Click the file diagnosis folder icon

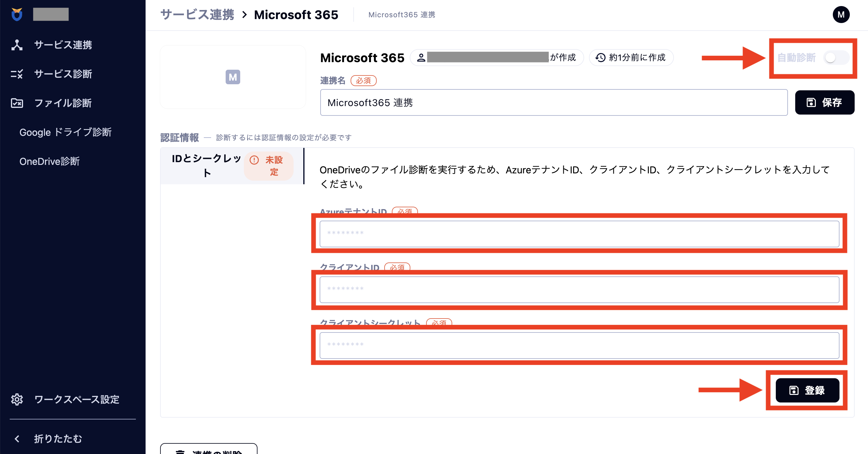(17, 103)
